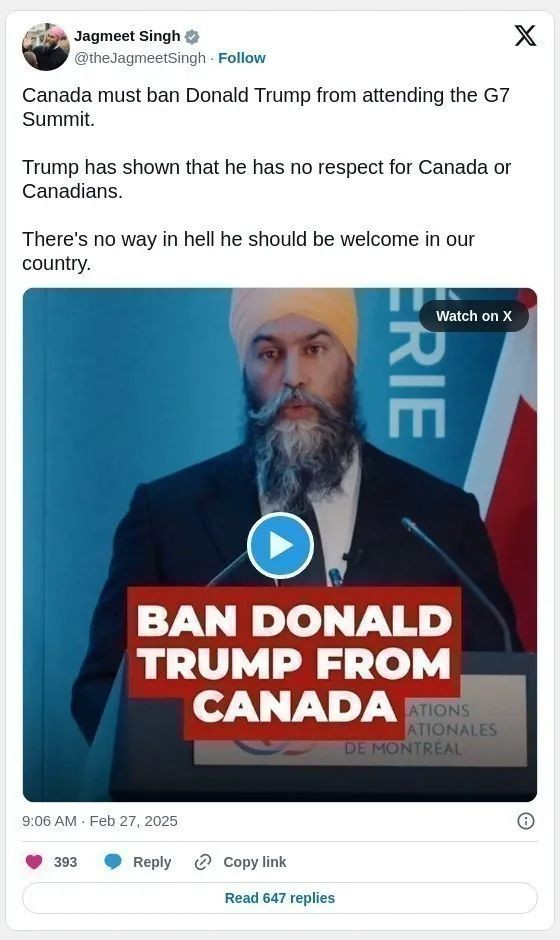Click the Jagmeet Singh display name
Screen dimensions: 560x940
pos(127,36)
